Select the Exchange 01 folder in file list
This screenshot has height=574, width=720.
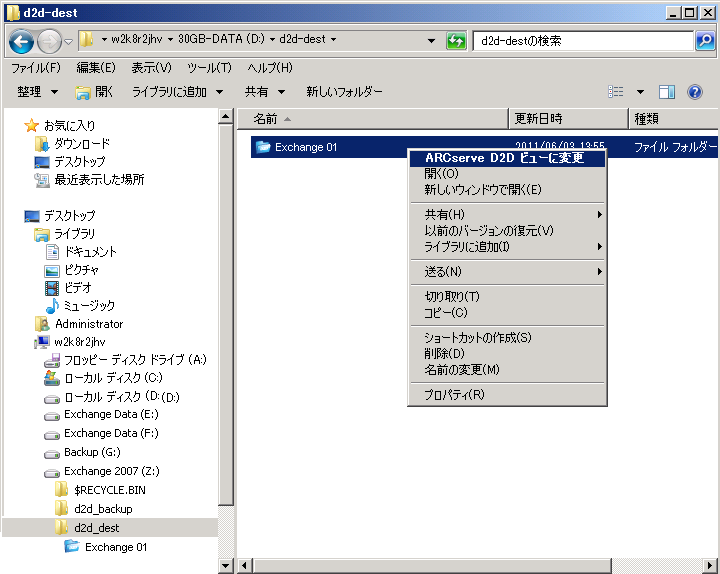(x=305, y=147)
